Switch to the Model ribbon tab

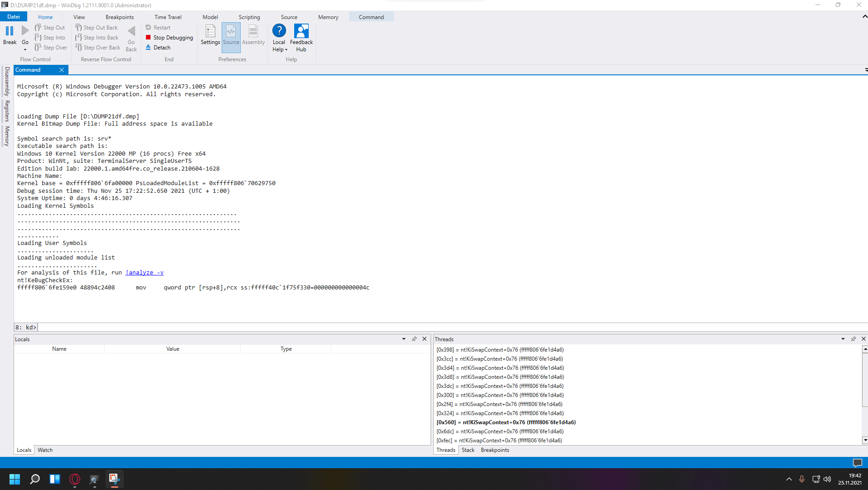pyautogui.click(x=210, y=17)
